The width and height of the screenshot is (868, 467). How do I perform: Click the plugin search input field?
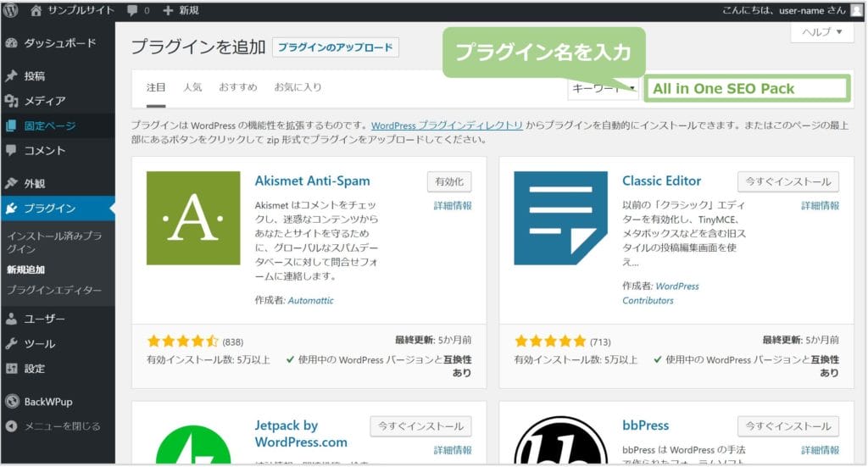(x=747, y=88)
